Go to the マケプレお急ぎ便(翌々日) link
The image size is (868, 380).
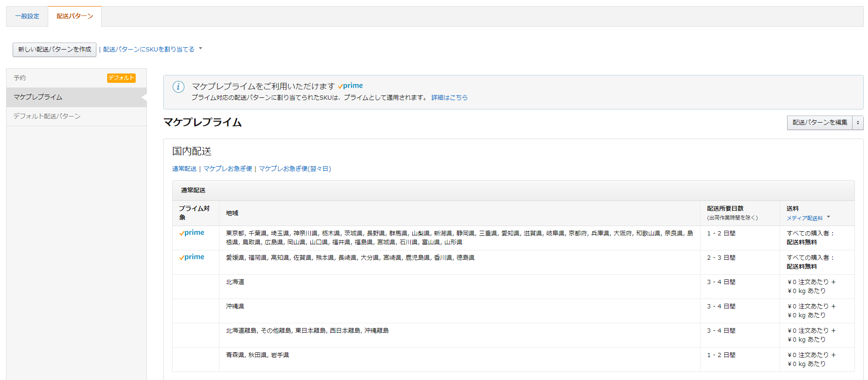[x=295, y=169]
